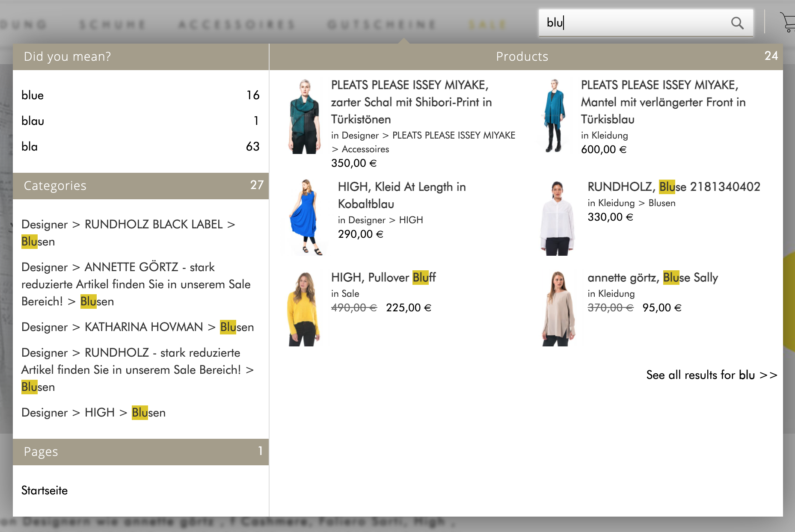The image size is (795, 532).
Task: Open KATHARINA HOVMAN Blusen category
Action: 138,327
